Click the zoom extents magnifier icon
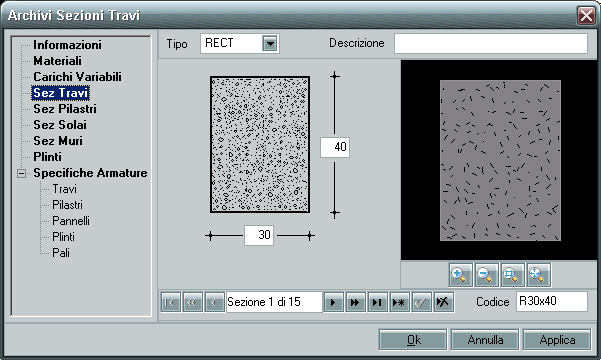The height and width of the screenshot is (360, 601). pyautogui.click(x=539, y=275)
